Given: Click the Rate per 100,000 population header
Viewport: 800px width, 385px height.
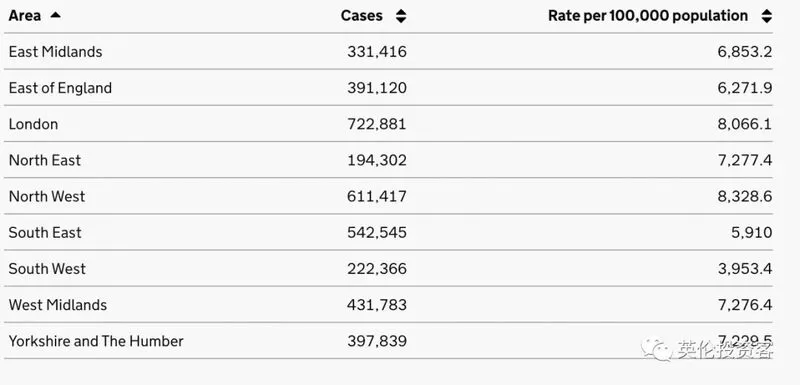Looking at the screenshot, I should pyautogui.click(x=648, y=16).
